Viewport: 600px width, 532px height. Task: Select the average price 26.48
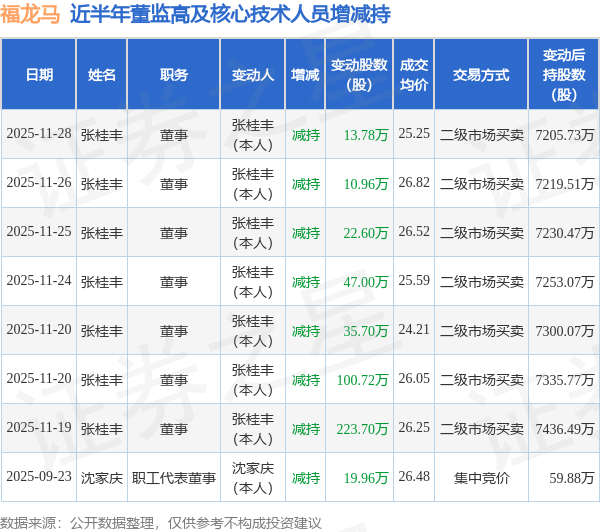pyautogui.click(x=414, y=477)
